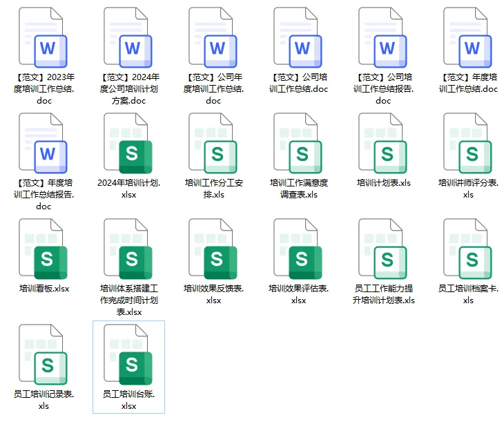This screenshot has width=504, height=422.
Task: Click the label 【范文】年度培训工作总结.doc
Action: click(x=468, y=83)
